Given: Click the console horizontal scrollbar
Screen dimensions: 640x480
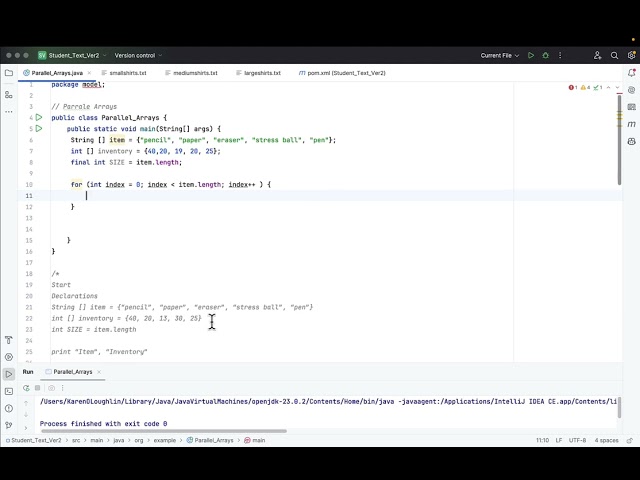Looking at the screenshot, I should coord(164,431).
